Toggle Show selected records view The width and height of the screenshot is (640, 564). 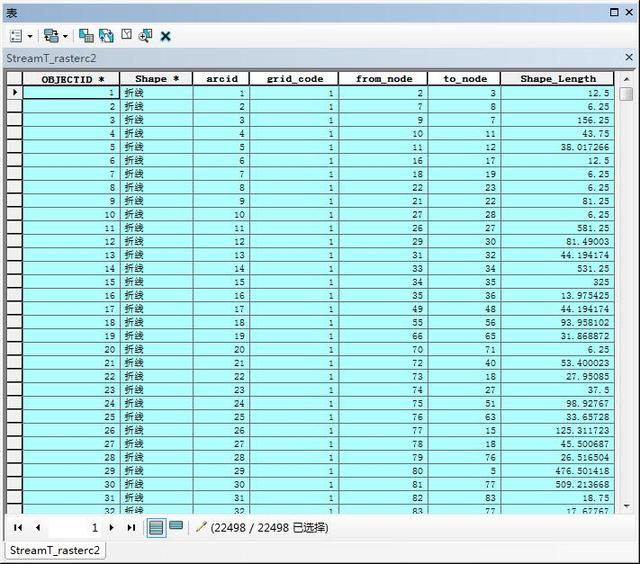(176, 525)
